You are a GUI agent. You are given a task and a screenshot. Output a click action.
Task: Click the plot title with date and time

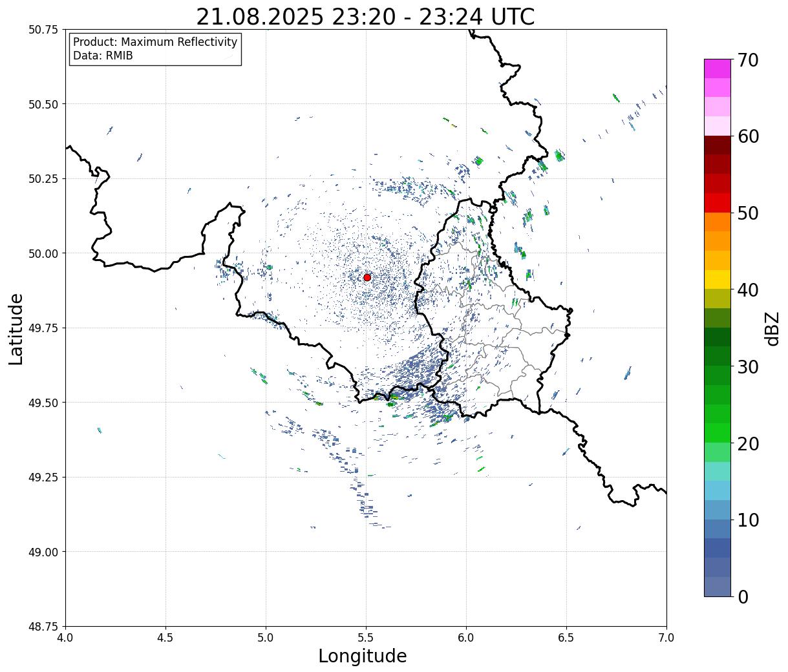pos(365,17)
